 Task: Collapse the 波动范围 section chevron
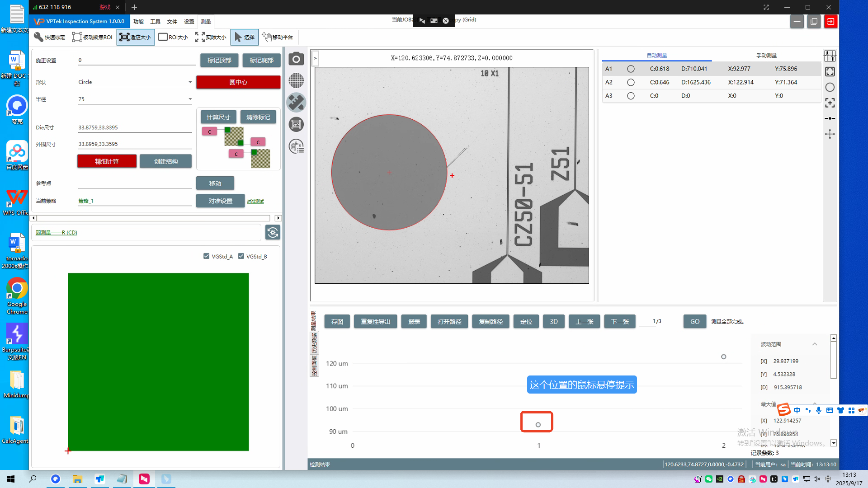[x=815, y=344]
